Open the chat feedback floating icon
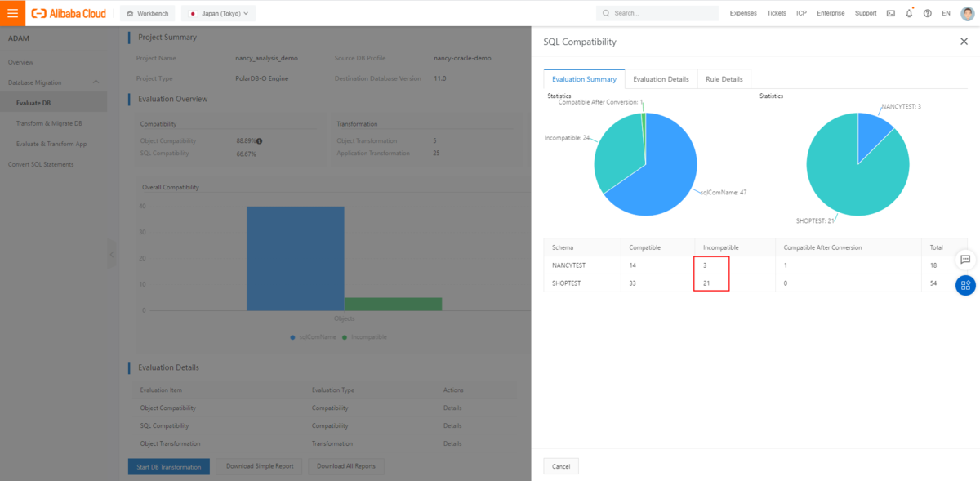The height and width of the screenshot is (481, 980). 965,260
